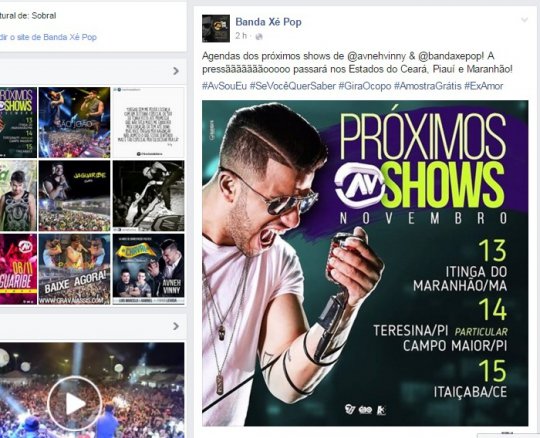Open the post options chevron dropdown
The width and height of the screenshot is (540, 438).
[x=524, y=20]
